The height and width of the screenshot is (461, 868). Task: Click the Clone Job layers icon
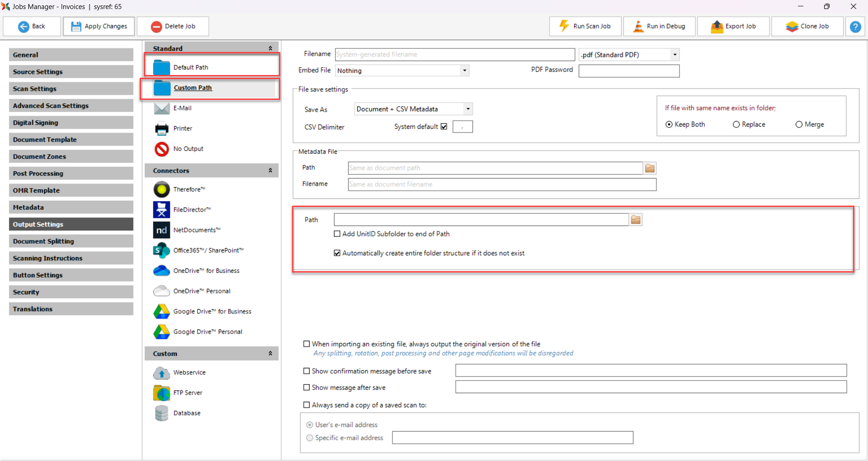792,27
